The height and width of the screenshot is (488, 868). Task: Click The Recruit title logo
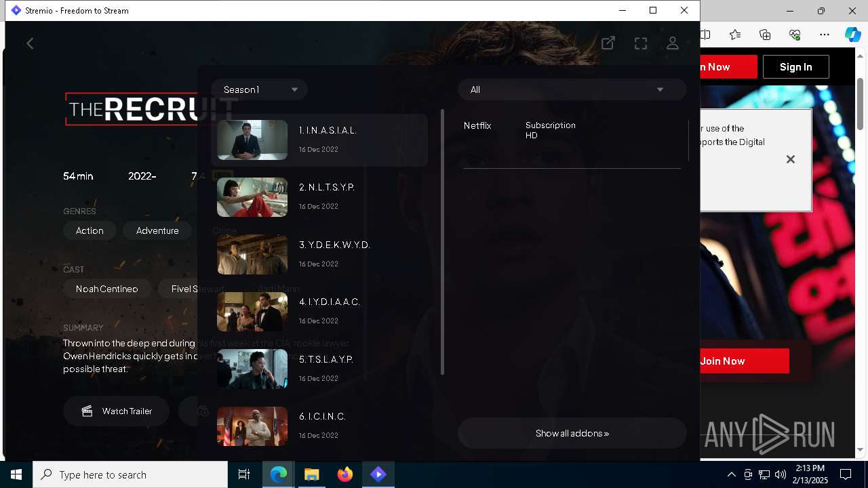click(151, 109)
